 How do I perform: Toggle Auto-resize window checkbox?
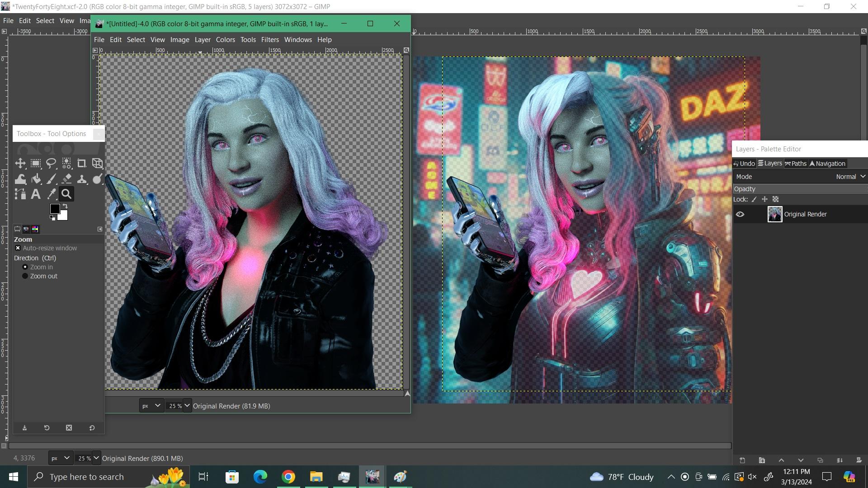pyautogui.click(x=18, y=248)
